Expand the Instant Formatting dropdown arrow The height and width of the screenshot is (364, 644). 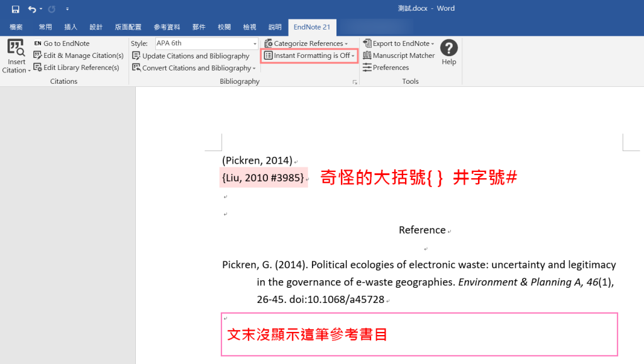point(353,56)
